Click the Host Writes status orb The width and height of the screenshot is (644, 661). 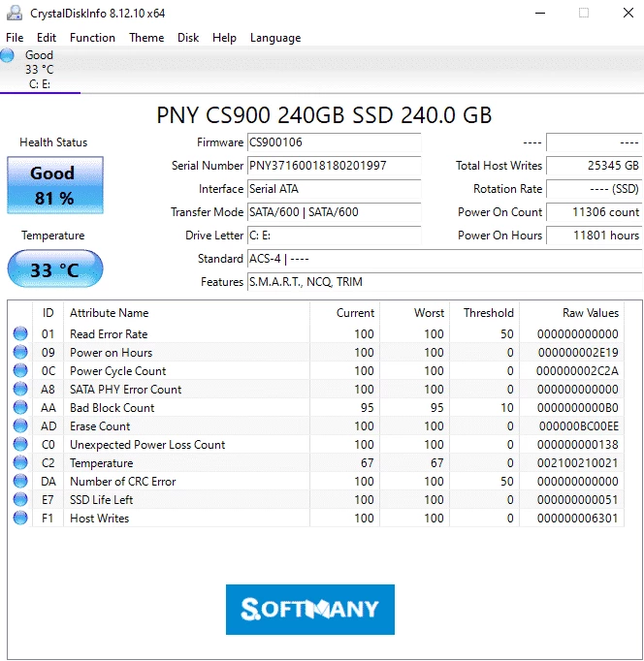point(20,519)
